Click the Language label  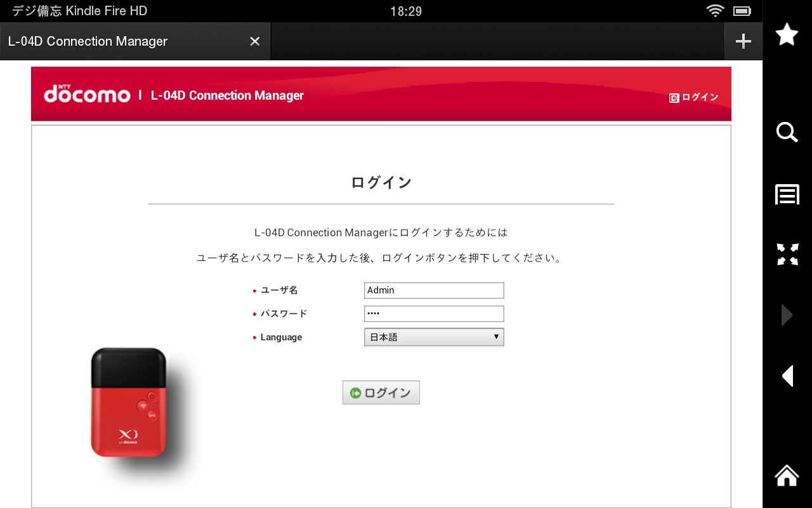tap(281, 337)
